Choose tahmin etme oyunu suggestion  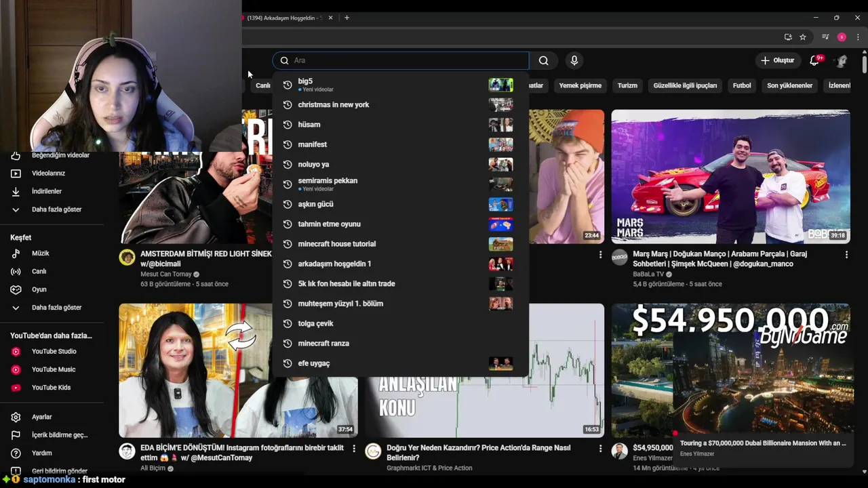[x=400, y=224]
